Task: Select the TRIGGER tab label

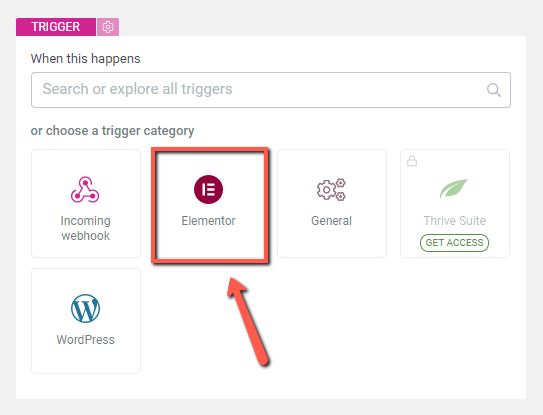Action: tap(56, 27)
